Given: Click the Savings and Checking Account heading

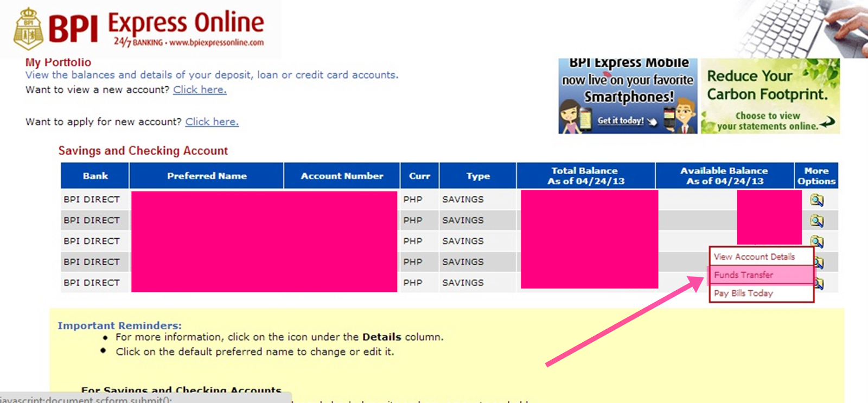Looking at the screenshot, I should 143,151.
